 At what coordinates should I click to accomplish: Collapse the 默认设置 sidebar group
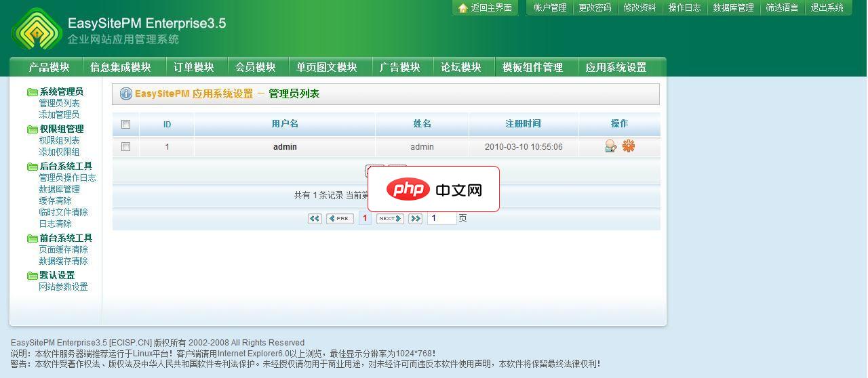point(57,276)
